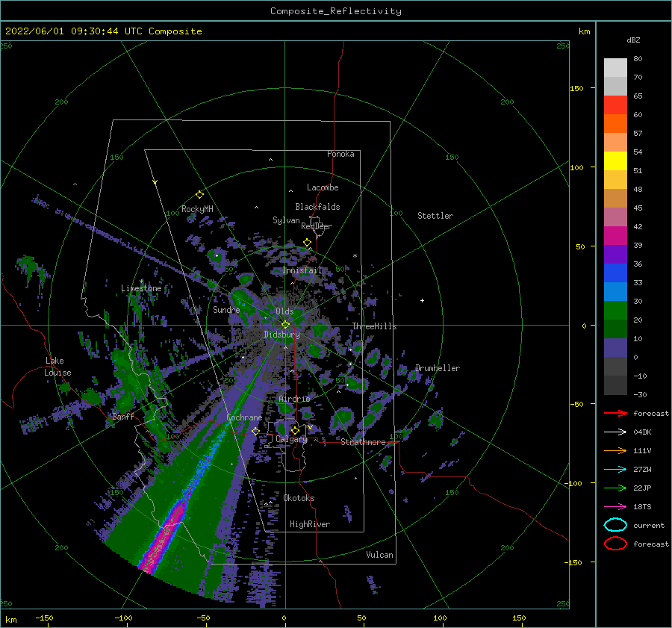The width and height of the screenshot is (672, 628).
Task: Click the white 04DK arrow in legend
Action: [x=615, y=432]
